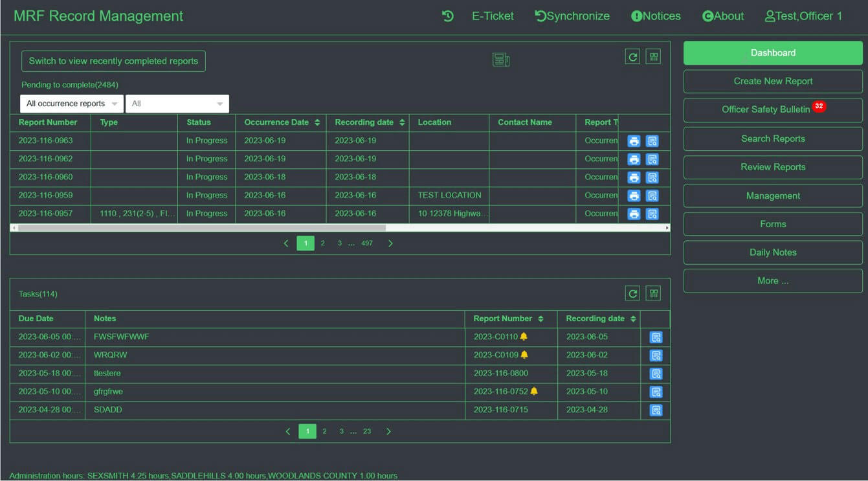Expand the 'All' filter dropdown

coord(177,104)
